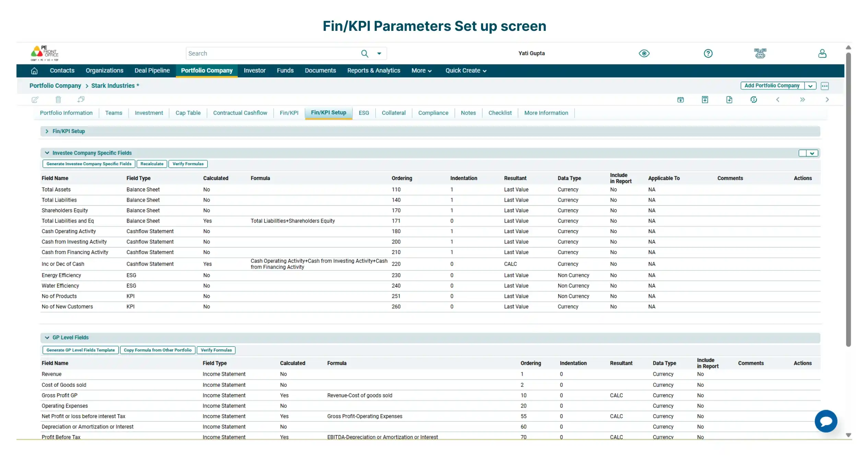Click Verify Formulas under Investee Company fields
This screenshot has width=868, height=456.
pos(188,164)
